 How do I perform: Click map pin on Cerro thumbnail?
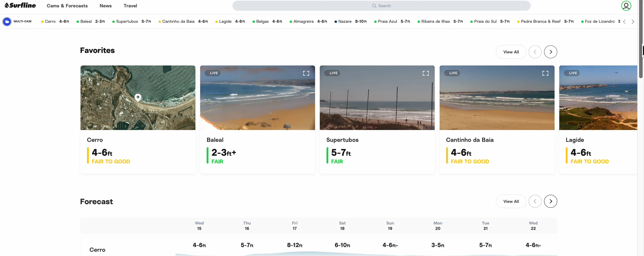(x=138, y=97)
